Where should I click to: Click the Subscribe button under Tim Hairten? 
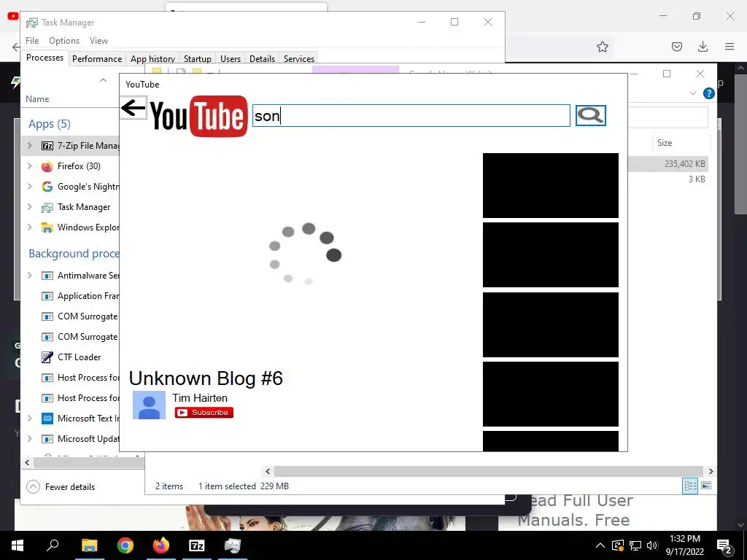click(204, 413)
